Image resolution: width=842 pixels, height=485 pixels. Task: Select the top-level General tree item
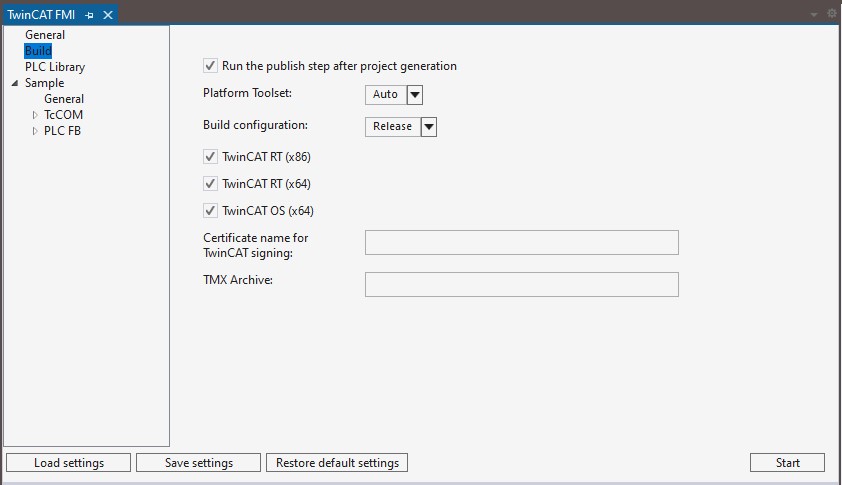45,35
